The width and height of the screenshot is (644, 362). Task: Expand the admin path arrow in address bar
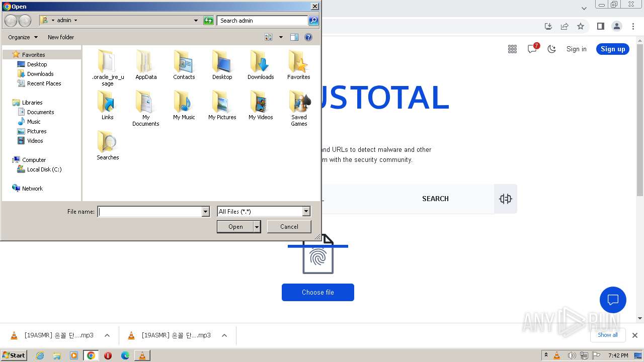tap(76, 21)
